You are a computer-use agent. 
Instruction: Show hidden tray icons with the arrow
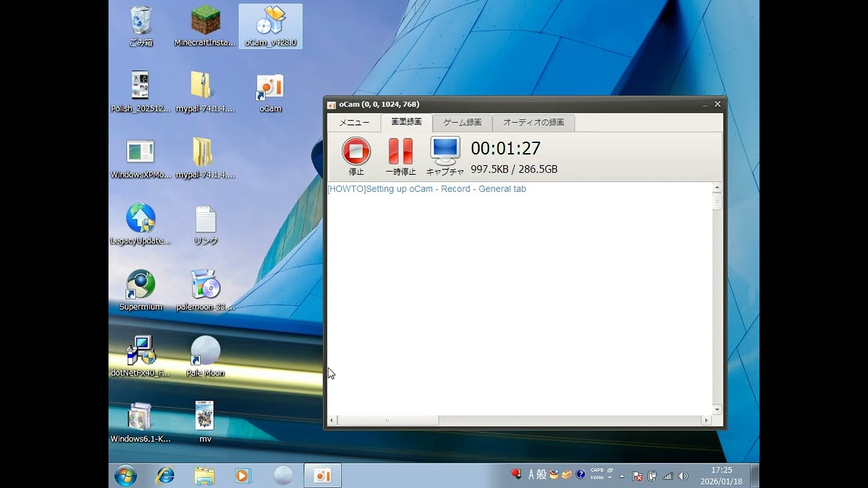622,476
